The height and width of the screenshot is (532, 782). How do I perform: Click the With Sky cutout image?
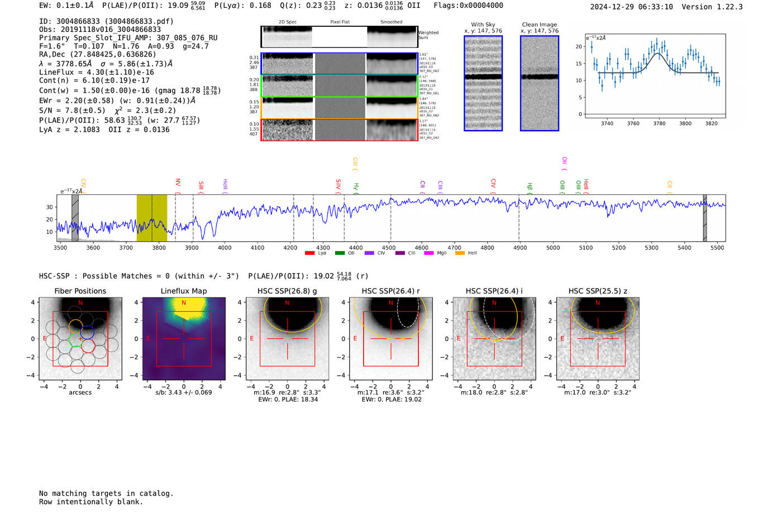click(483, 83)
